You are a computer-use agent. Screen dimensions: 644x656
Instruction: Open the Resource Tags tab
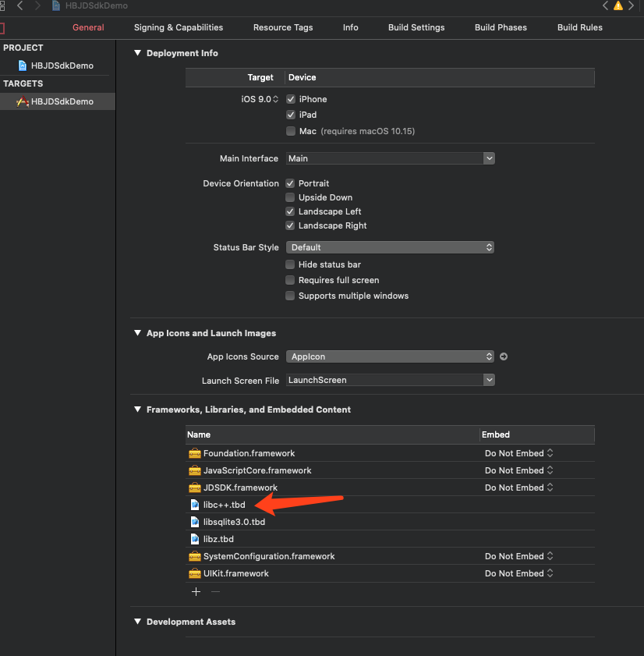tap(283, 27)
